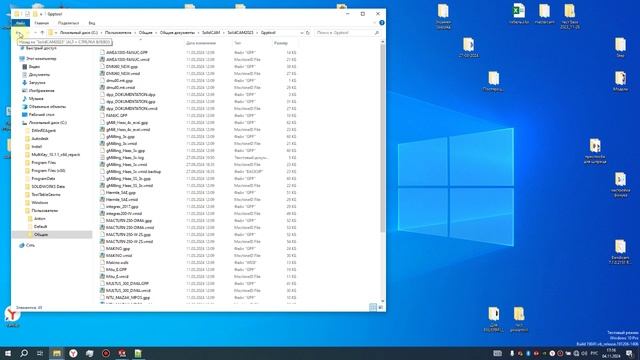Click the touch keyboard tray icon
This screenshot has height=360, width=640.
pyautogui.click(x=497, y=353)
